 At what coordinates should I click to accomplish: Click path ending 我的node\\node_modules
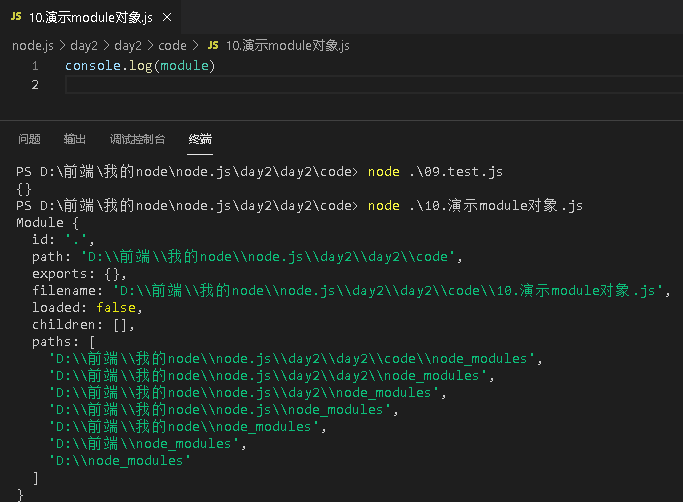click(187, 427)
